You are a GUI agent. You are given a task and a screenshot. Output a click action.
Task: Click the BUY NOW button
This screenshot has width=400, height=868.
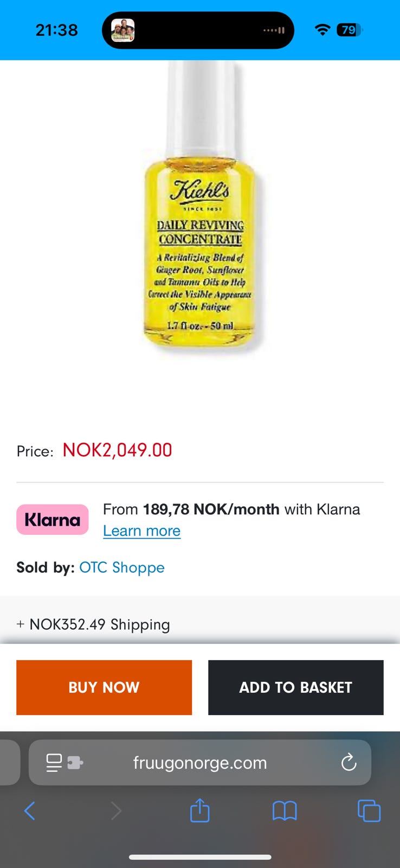(x=104, y=687)
